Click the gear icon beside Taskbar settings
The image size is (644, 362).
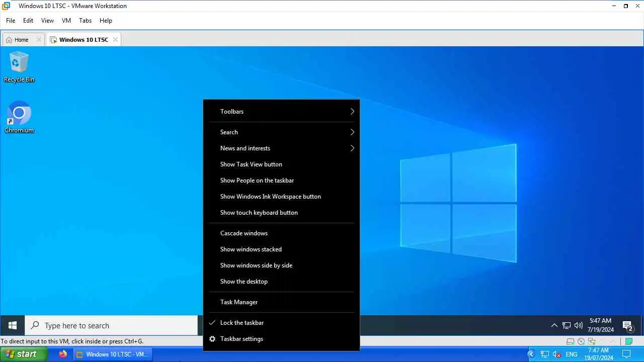pos(212,339)
